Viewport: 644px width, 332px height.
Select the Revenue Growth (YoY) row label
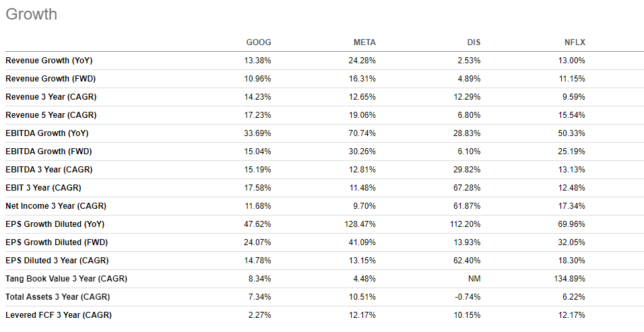click(x=49, y=61)
